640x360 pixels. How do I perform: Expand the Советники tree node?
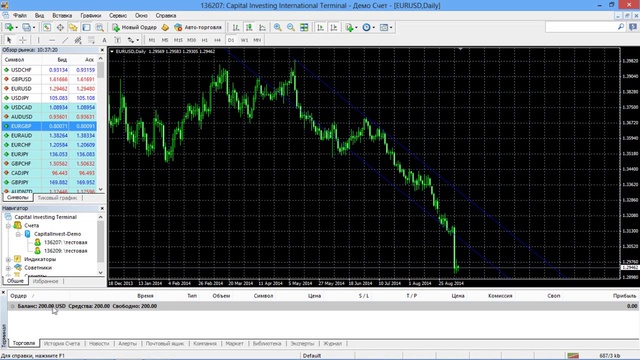point(8,268)
